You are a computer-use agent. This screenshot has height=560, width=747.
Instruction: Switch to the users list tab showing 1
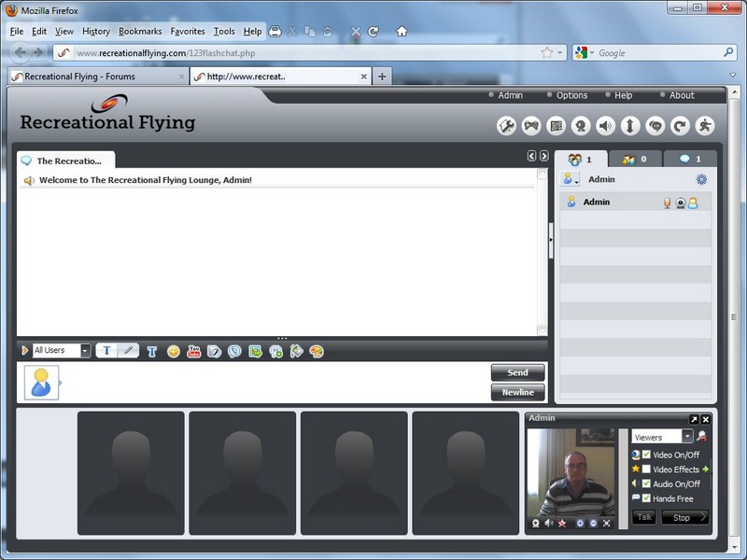(x=581, y=159)
